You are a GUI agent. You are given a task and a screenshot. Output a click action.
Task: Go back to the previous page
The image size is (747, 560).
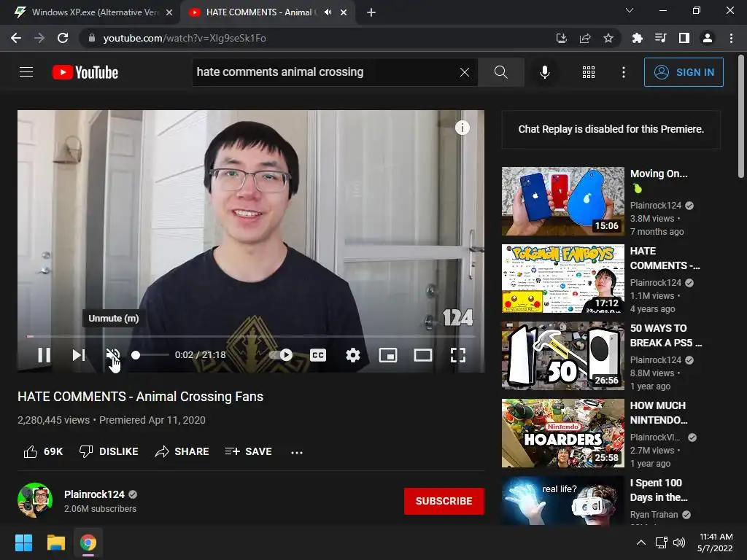click(x=16, y=38)
